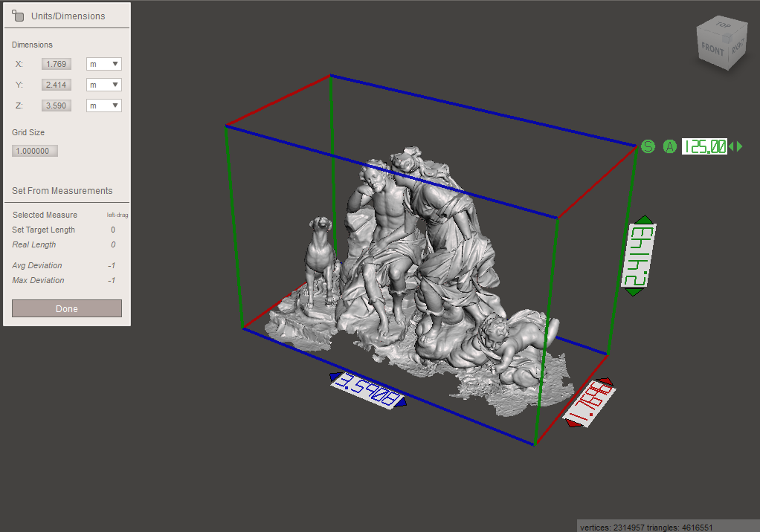
Task: Click the green down arrow on height label
Action: click(634, 292)
